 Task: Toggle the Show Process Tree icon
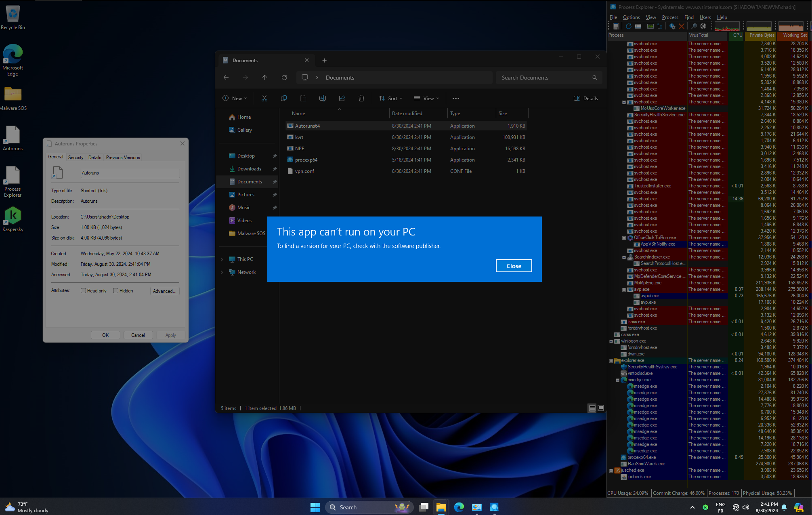[660, 26]
